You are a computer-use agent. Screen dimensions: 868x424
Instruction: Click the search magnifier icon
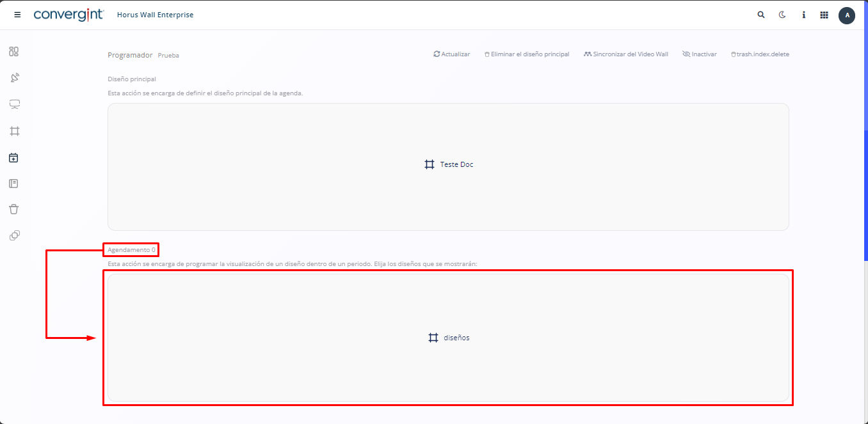click(x=761, y=15)
